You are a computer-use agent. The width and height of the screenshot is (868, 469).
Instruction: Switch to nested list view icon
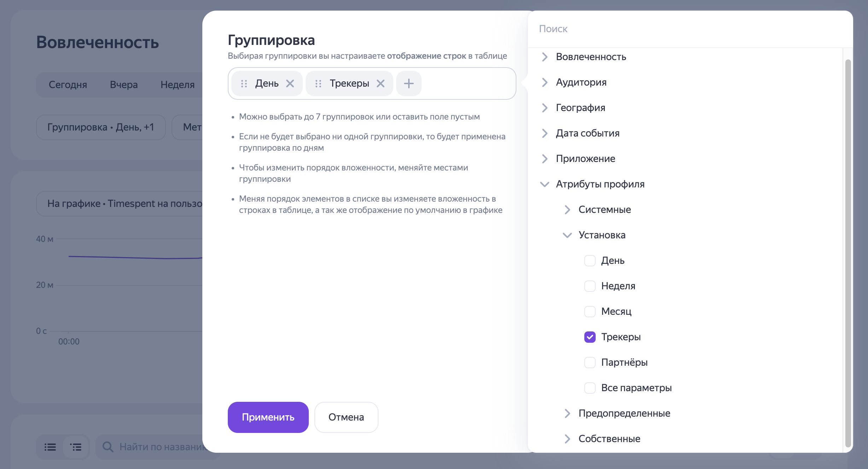tap(76, 447)
